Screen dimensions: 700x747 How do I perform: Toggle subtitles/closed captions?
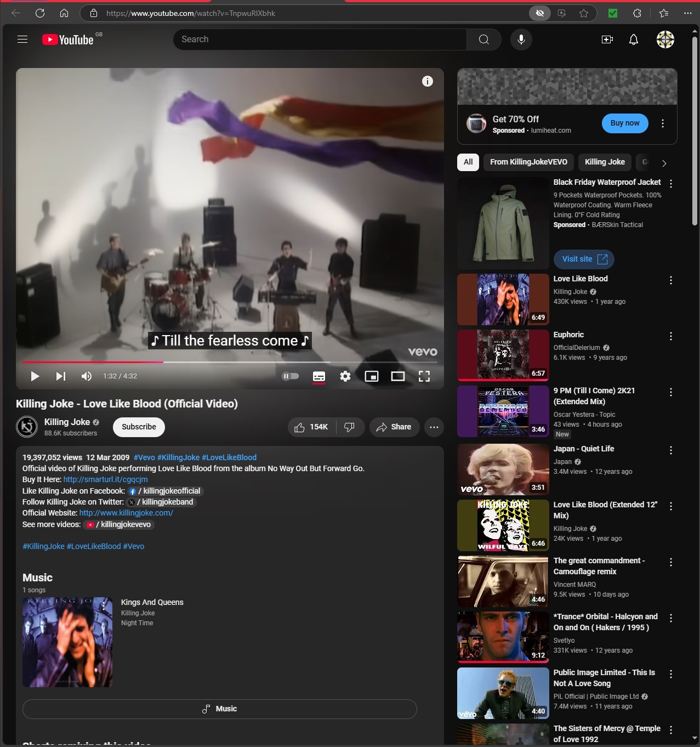(319, 376)
